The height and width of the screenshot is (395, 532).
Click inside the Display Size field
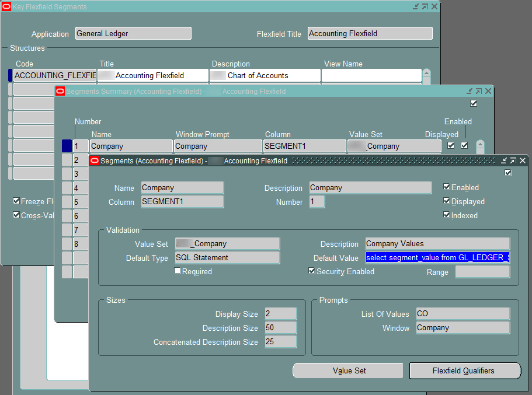pyautogui.click(x=280, y=313)
